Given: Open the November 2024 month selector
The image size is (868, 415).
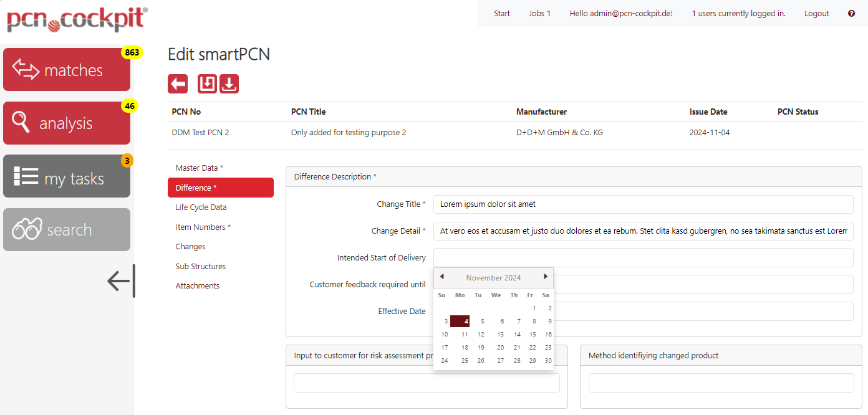Looking at the screenshot, I should (x=493, y=277).
